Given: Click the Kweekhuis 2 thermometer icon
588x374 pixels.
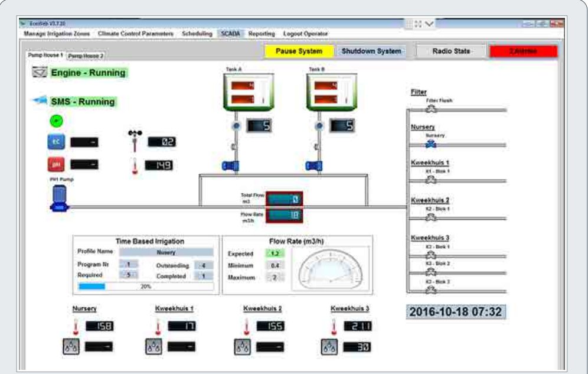Looking at the screenshot, I should pyautogui.click(x=247, y=326).
